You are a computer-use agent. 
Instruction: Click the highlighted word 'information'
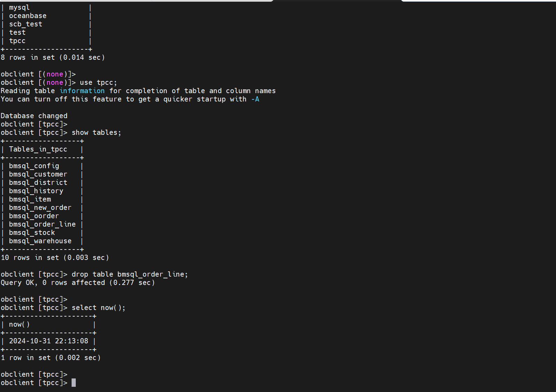[82, 91]
